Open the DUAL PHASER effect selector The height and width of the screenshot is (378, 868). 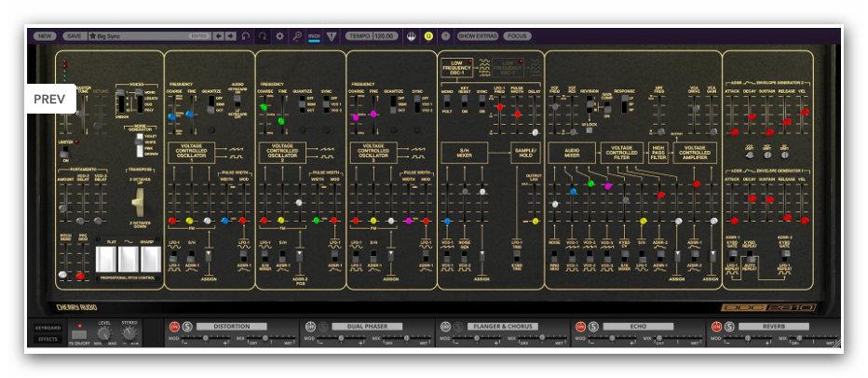[367, 327]
